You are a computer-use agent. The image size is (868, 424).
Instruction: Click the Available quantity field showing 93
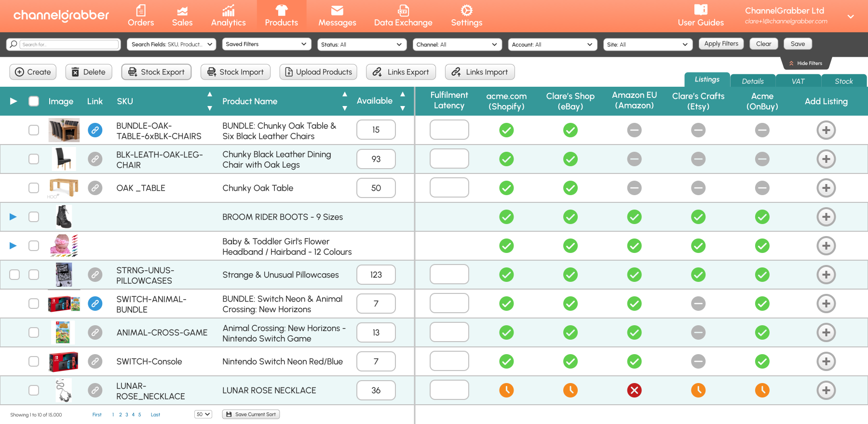[376, 159]
